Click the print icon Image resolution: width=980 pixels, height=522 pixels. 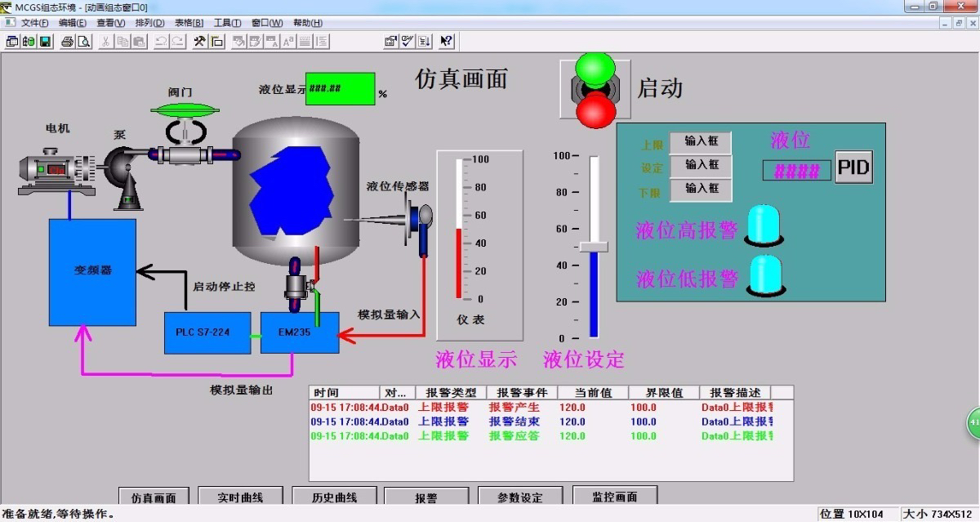[x=68, y=41]
